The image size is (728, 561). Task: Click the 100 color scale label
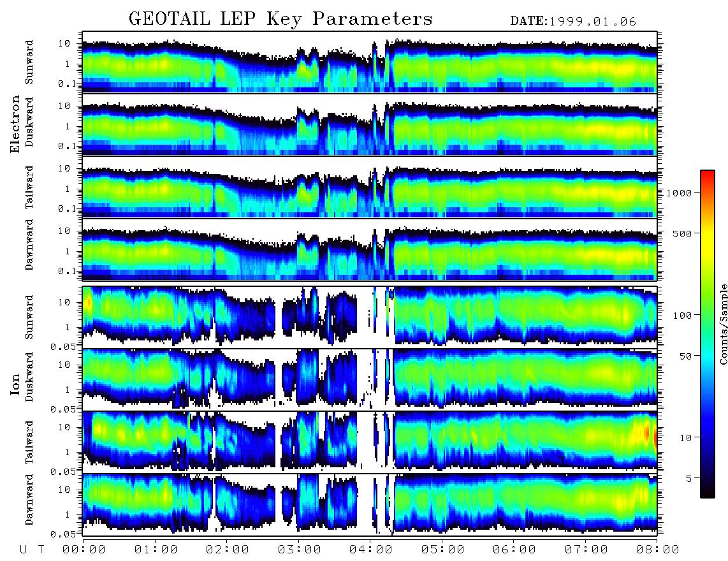(x=682, y=316)
